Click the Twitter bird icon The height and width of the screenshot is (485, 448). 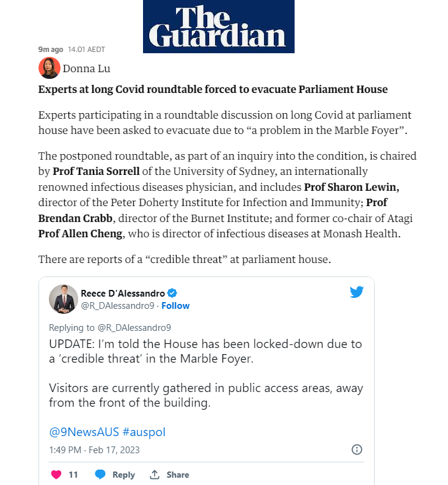356,292
